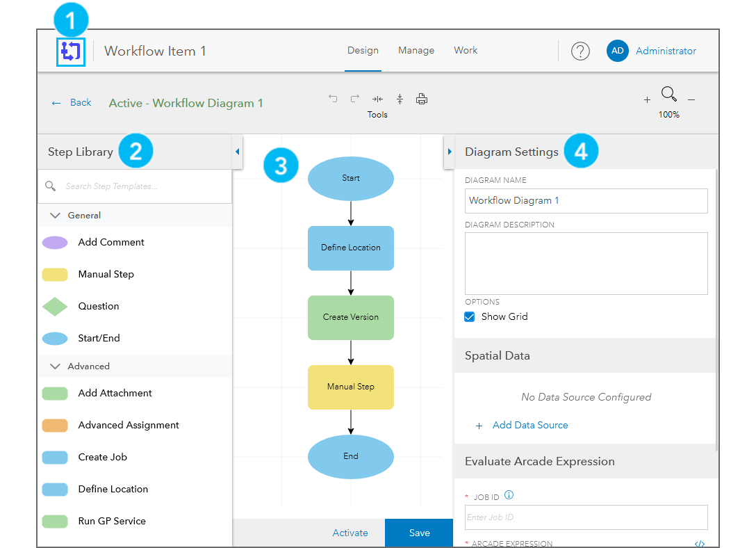Screen dimensions: 756x548
Task: Click the Redo icon in the Tools bar
Action: click(354, 98)
